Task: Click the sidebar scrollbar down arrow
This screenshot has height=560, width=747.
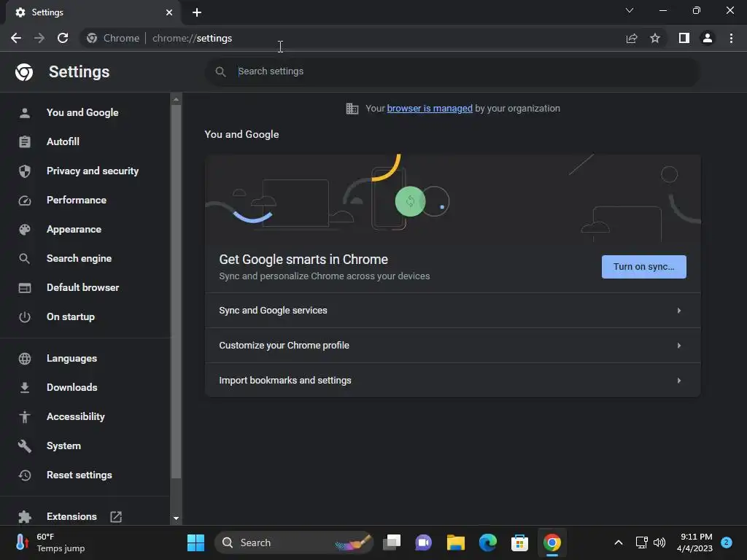Action: coord(177,518)
